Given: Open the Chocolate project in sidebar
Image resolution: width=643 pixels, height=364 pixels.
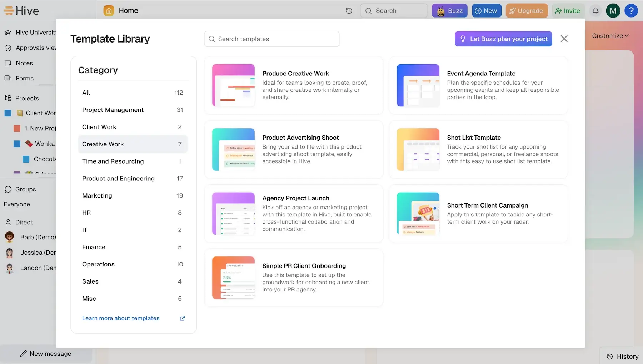Looking at the screenshot, I should point(45,159).
